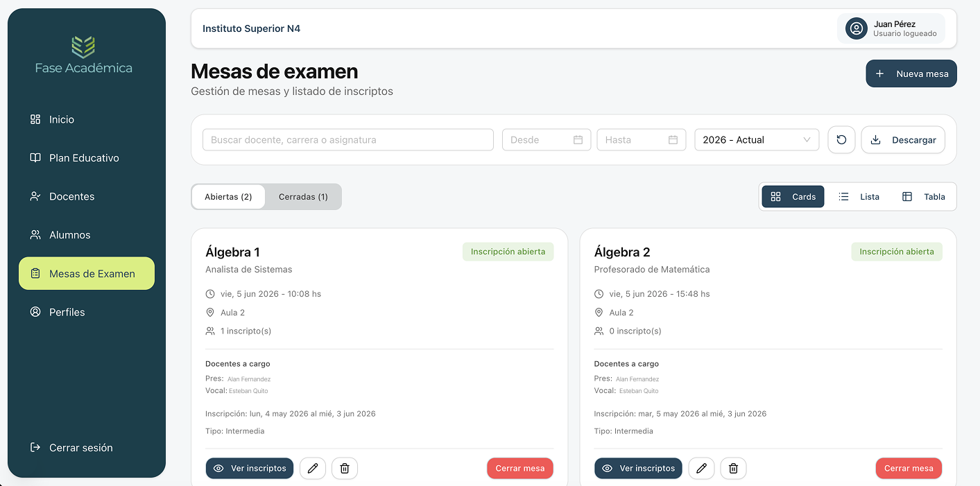Screen dimensions: 980x486
Task: Switch to Cards view
Action: 793,196
